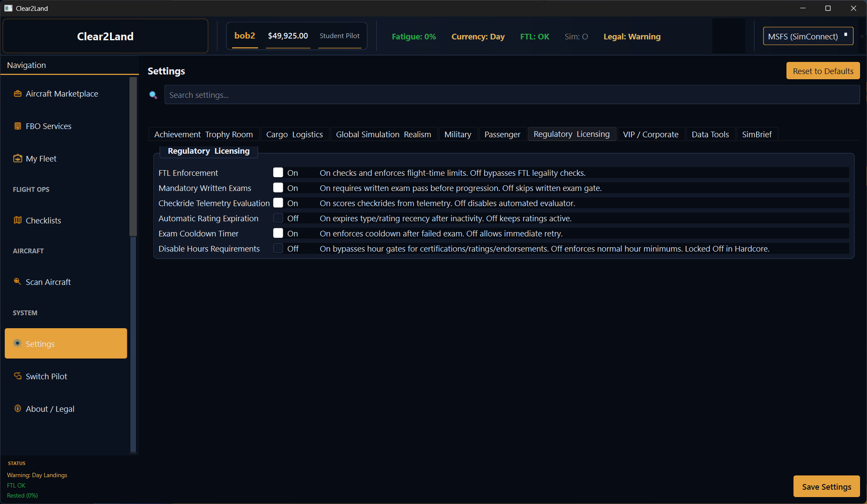Screen dimensions: 867x504
Task: Uncheck Exam Cooldown Timer checkbox
Action: pos(278,233)
